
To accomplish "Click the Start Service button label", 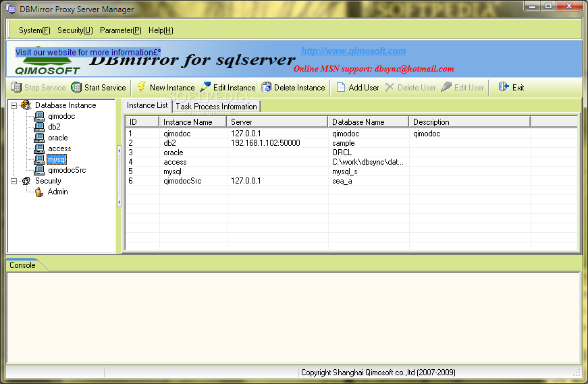I will (105, 87).
